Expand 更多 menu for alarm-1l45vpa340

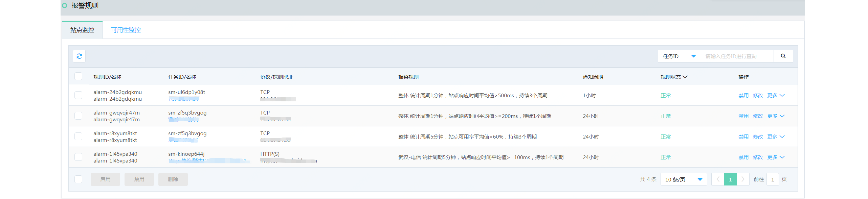pyautogui.click(x=776, y=157)
